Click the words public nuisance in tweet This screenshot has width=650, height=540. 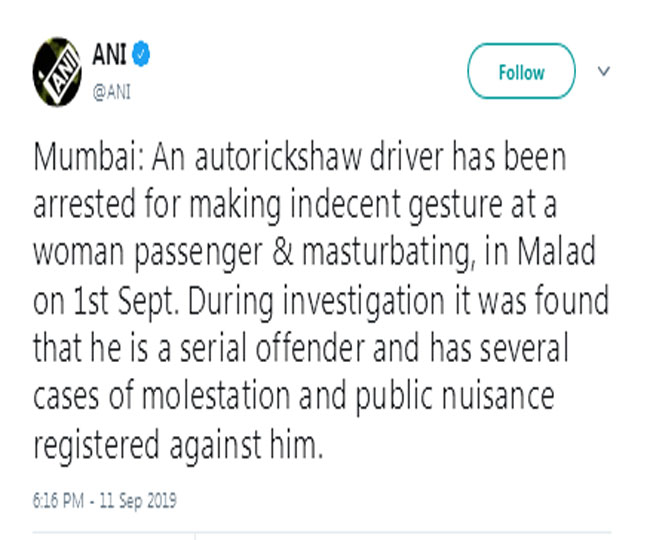coord(455,395)
